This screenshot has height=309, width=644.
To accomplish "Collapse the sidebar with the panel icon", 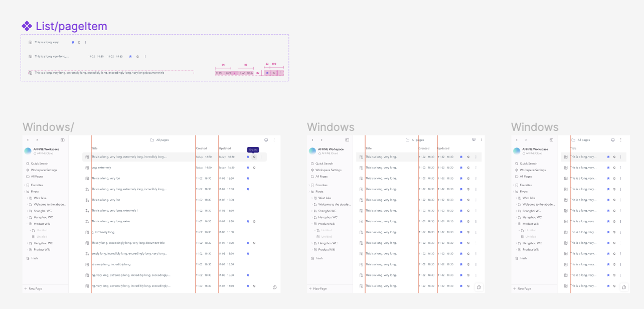I will 63,140.
